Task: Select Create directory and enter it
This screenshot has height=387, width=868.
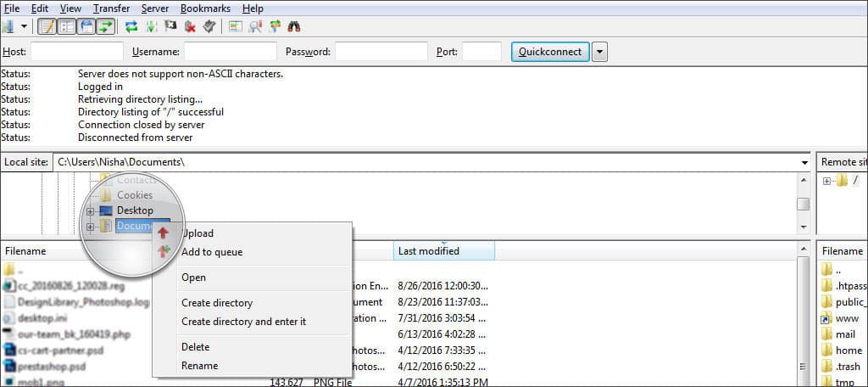Action: [253, 322]
